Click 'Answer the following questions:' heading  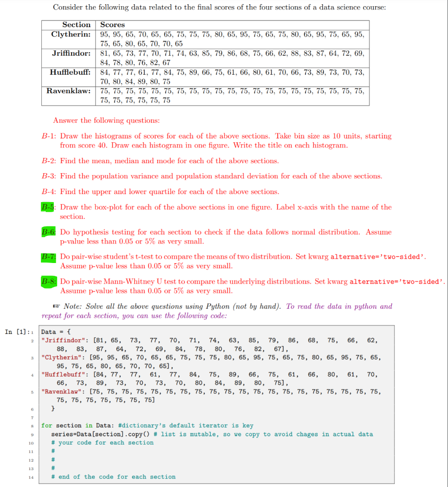106,120
